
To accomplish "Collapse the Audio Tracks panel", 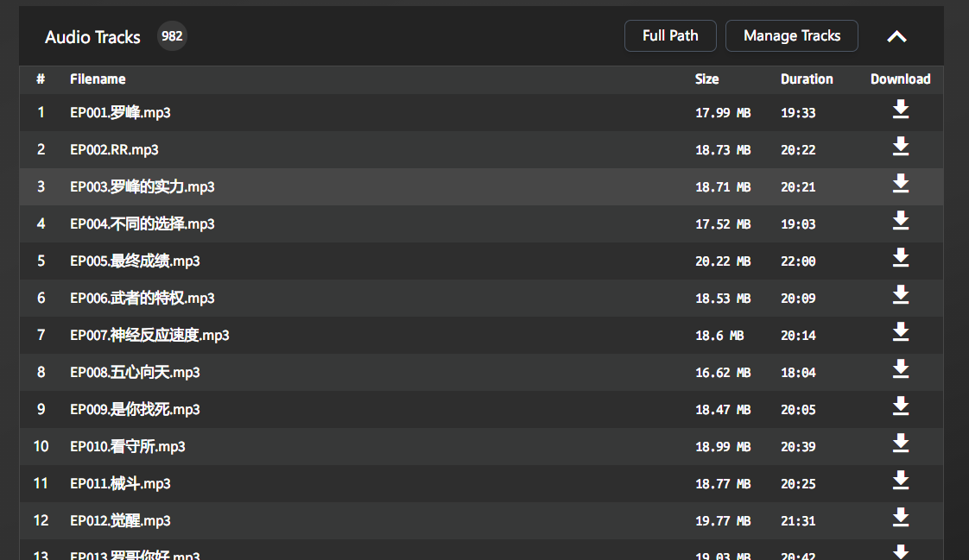I will click(x=896, y=36).
